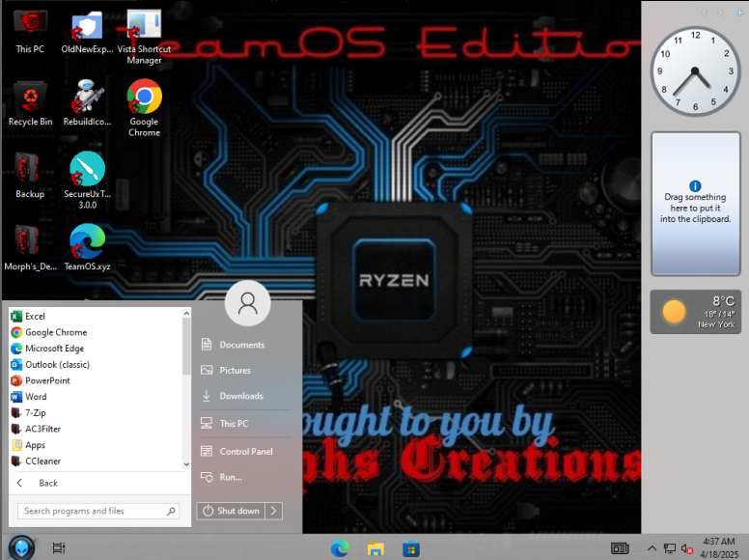Open Excel from the Start menu
This screenshot has width=749, height=560.
pos(96,317)
